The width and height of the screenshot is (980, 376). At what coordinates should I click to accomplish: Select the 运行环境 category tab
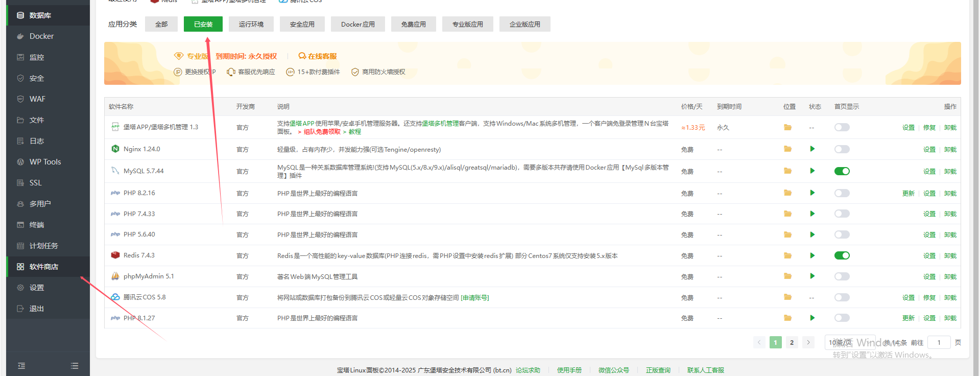pyautogui.click(x=251, y=24)
